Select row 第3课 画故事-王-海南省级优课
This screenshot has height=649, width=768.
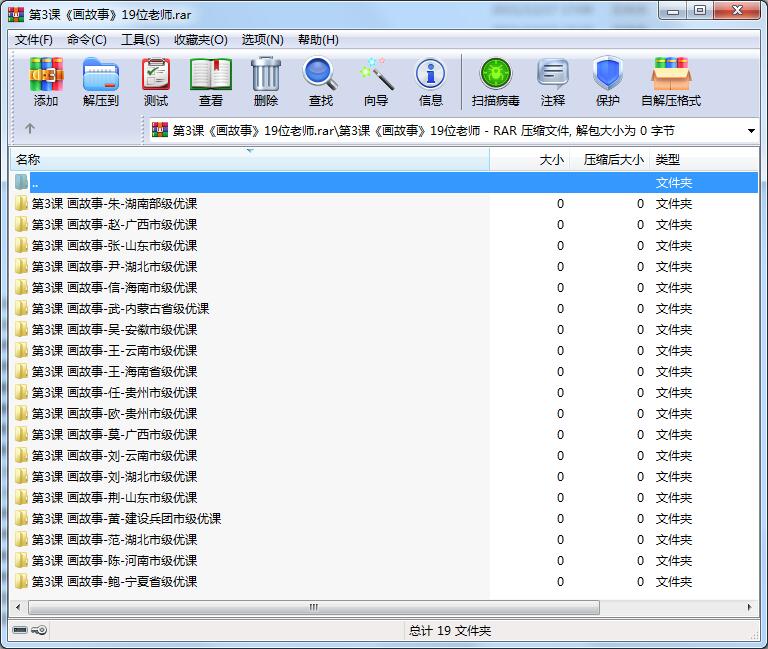(384, 372)
